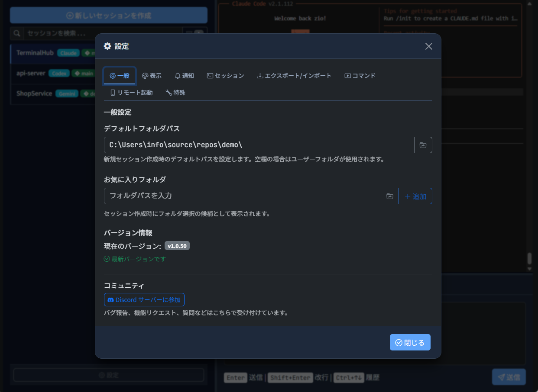Click the セッションを検索 search box

104,33
